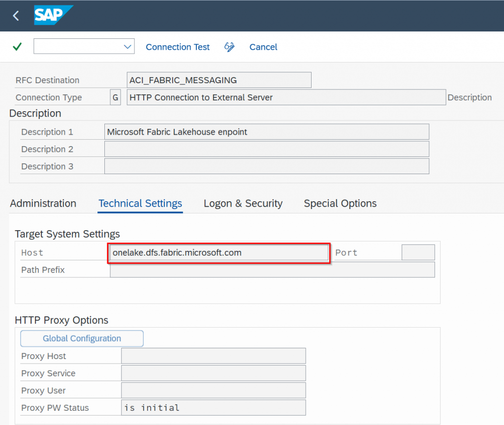
Task: Go to the Special Options tab
Action: (340, 204)
